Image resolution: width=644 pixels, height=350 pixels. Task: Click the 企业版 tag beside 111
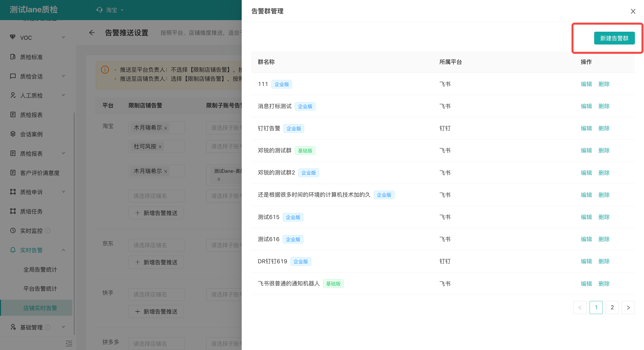281,84
